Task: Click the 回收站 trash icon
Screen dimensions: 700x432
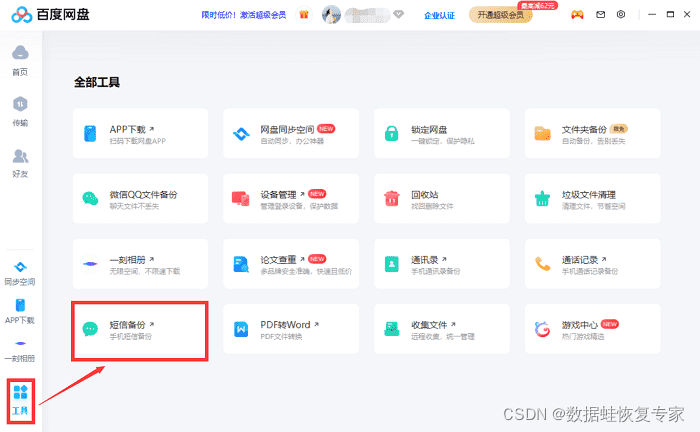Action: tap(392, 199)
